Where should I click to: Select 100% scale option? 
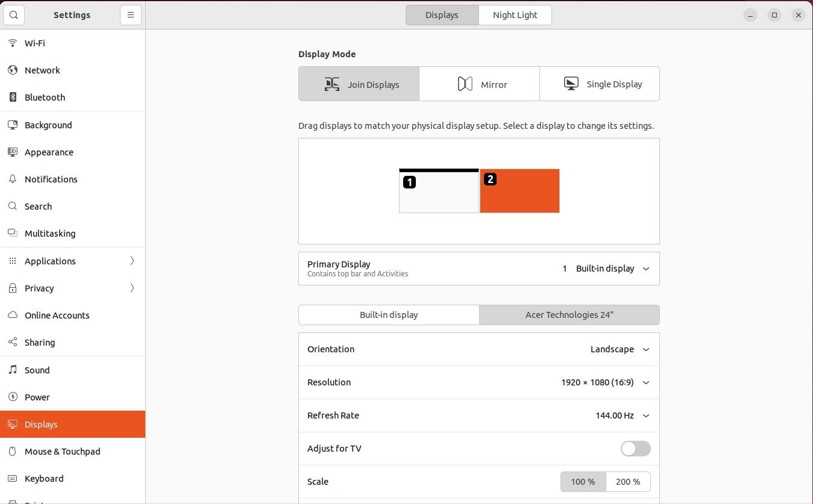(x=582, y=482)
